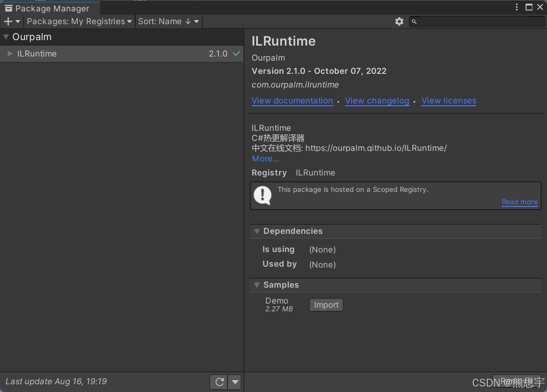Image resolution: width=547 pixels, height=392 pixels.
Task: Open the refresh options dropdown arrow
Action: tap(235, 382)
